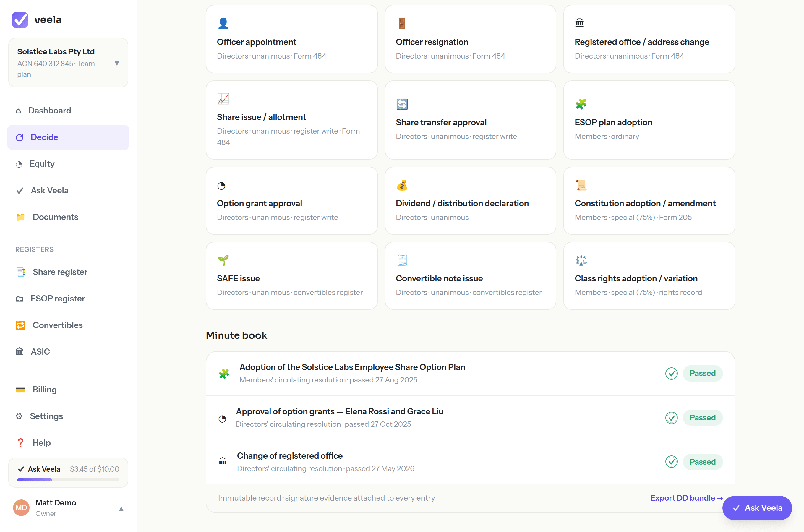This screenshot has height=532, width=804.
Task: Click the 'Minute book' heading
Action: click(x=236, y=336)
